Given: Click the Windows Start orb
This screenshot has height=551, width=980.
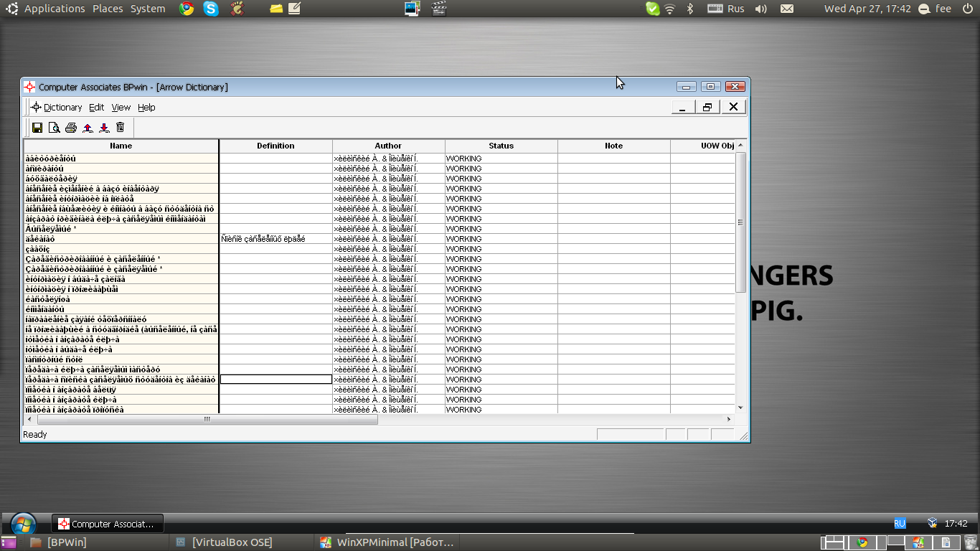Looking at the screenshot, I should pos(24,524).
